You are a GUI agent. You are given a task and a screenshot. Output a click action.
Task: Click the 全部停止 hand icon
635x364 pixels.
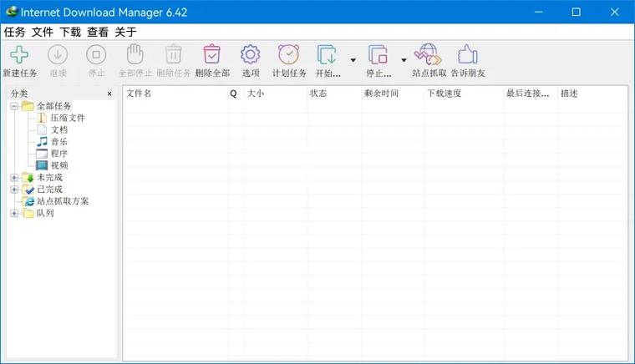(135, 54)
